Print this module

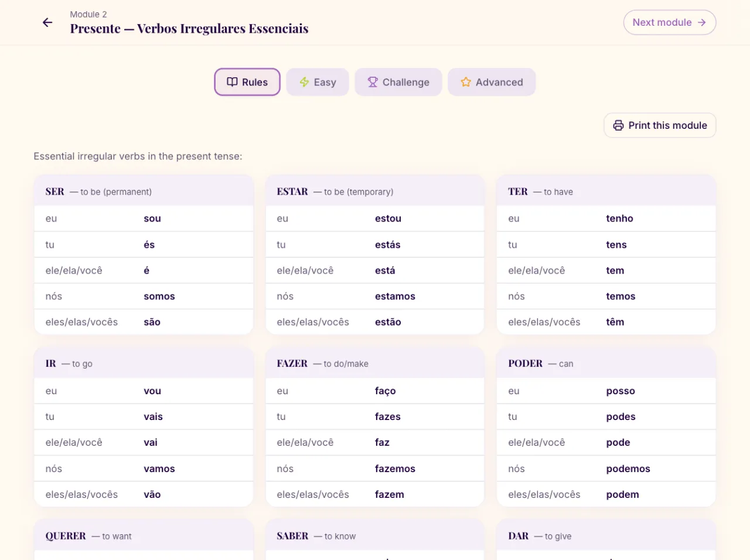pos(660,125)
